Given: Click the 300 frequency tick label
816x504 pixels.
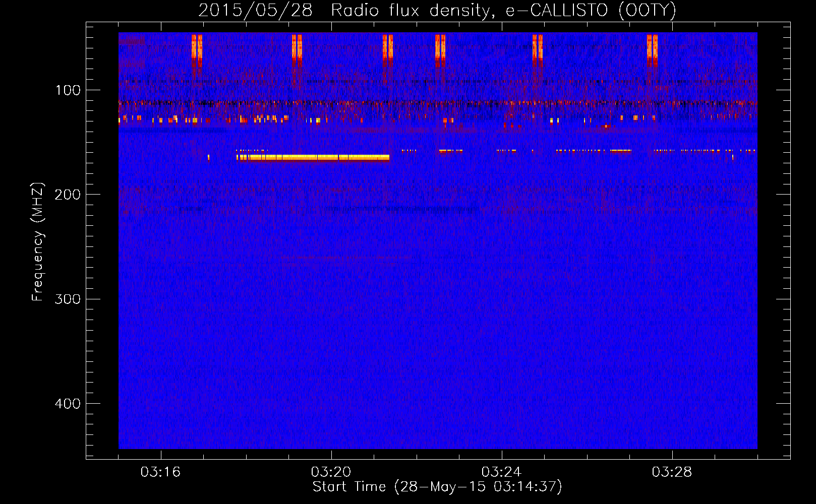Looking at the screenshot, I should [68, 299].
